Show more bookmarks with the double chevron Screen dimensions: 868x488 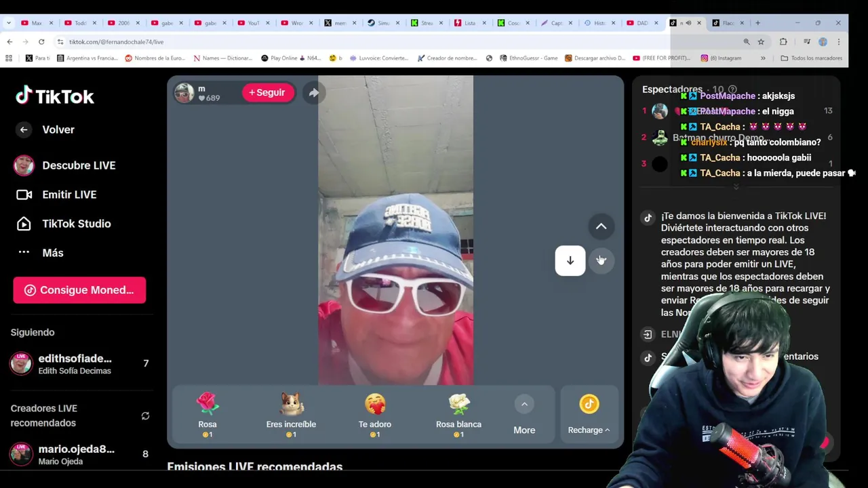[x=763, y=58]
